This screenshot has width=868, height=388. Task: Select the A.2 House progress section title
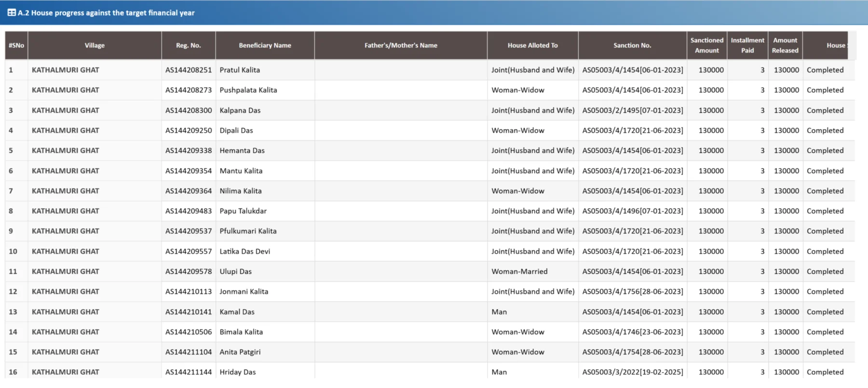click(106, 13)
